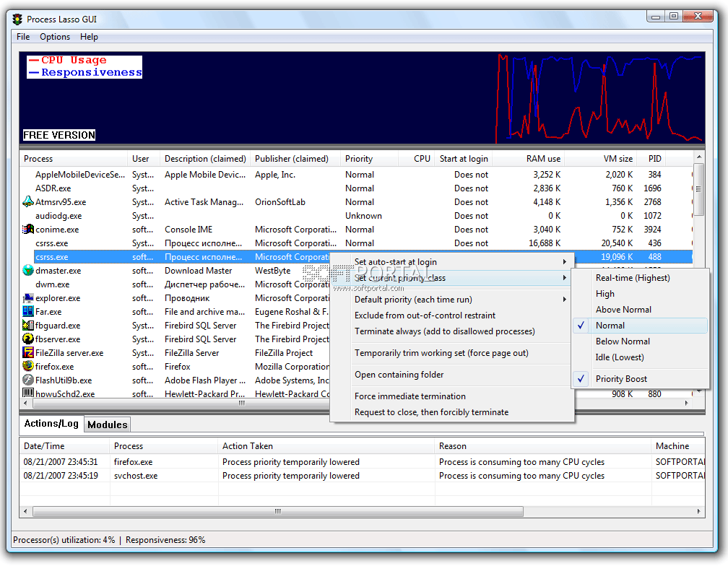Sort by the Process column header
This screenshot has width=728, height=566.
pyautogui.click(x=74, y=159)
